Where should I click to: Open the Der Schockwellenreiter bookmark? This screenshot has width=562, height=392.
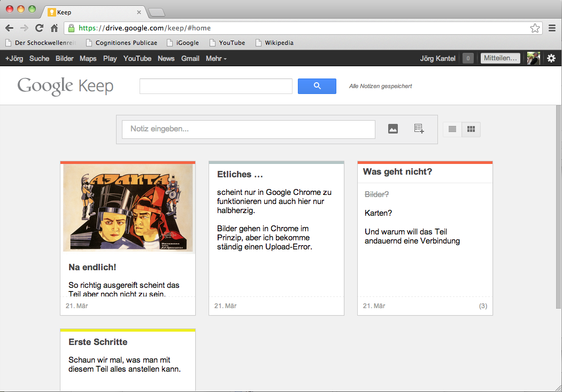pyautogui.click(x=41, y=43)
